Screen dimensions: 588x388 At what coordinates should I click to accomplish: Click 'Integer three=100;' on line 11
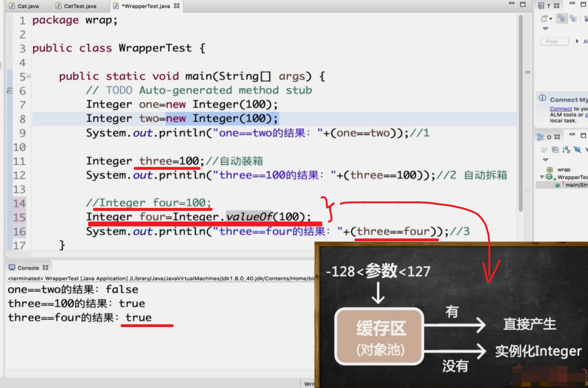tap(145, 161)
